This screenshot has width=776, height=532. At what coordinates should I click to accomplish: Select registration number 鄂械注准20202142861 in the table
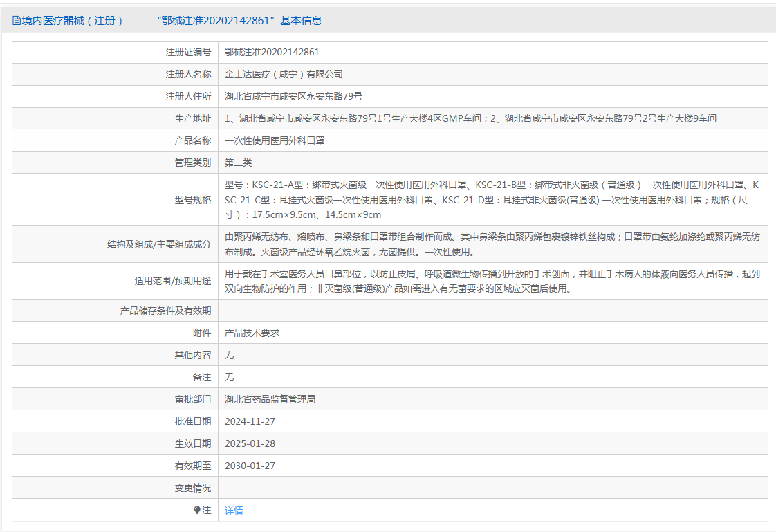coord(272,52)
